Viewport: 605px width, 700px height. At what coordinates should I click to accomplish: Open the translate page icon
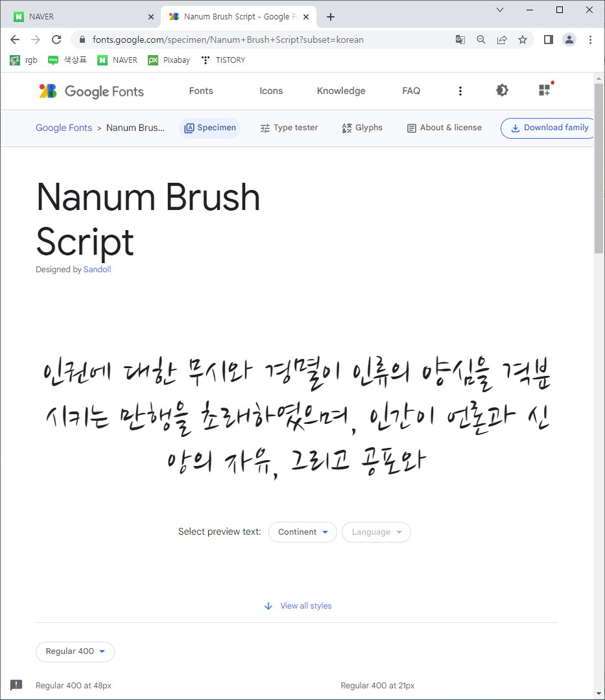pos(460,40)
